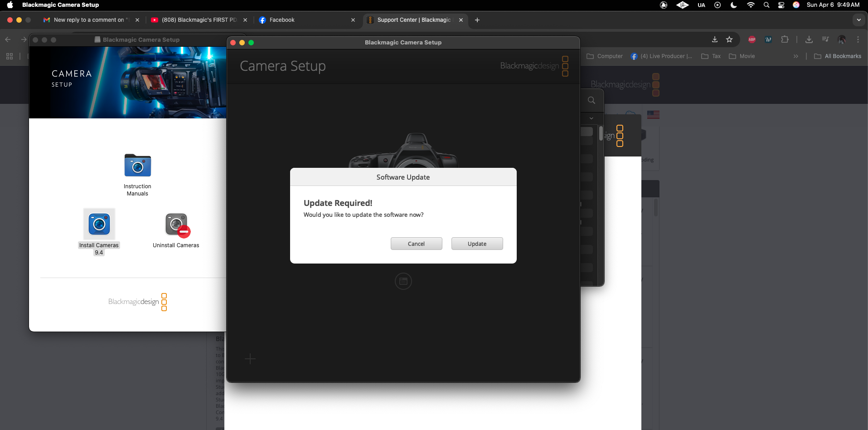Click the Blackmagicdesign logo in installer window
The image size is (868, 430).
(138, 302)
